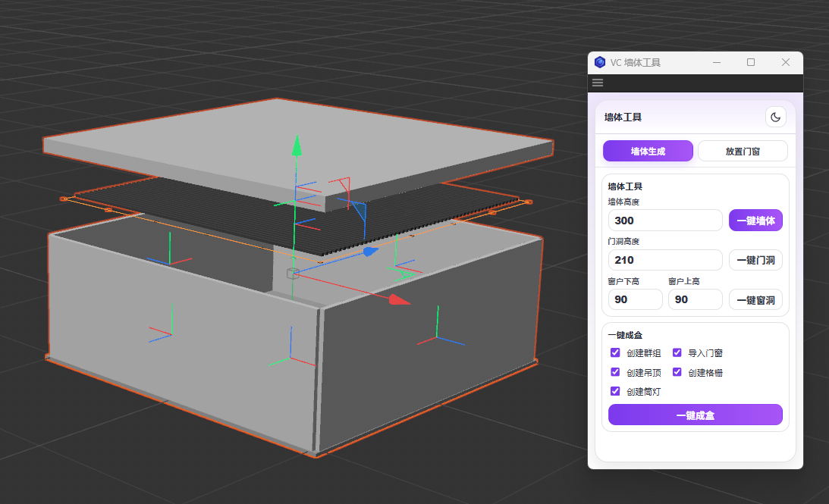Viewport: 829px width, 504px height.
Task: Toggle dark mode with the moon icon
Action: [x=775, y=117]
